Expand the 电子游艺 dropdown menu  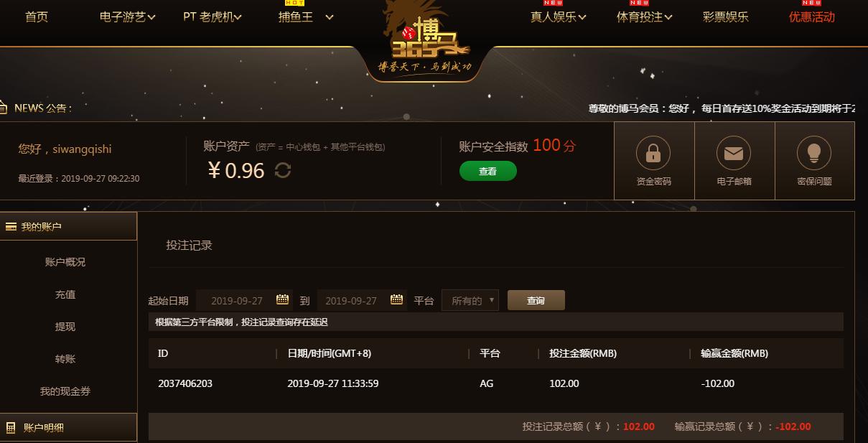coord(128,17)
